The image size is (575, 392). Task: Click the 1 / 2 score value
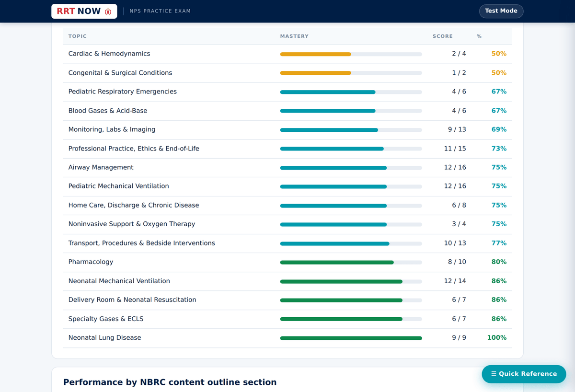click(459, 73)
